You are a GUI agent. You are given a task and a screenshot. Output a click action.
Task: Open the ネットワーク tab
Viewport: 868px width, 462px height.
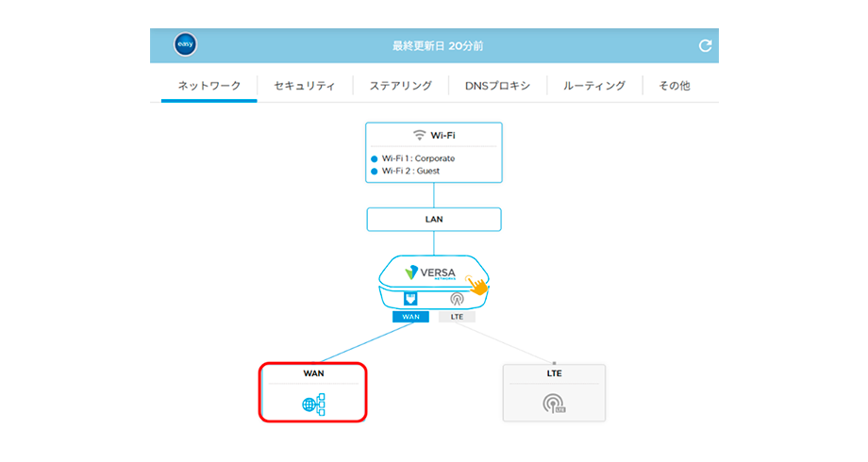coord(209,86)
